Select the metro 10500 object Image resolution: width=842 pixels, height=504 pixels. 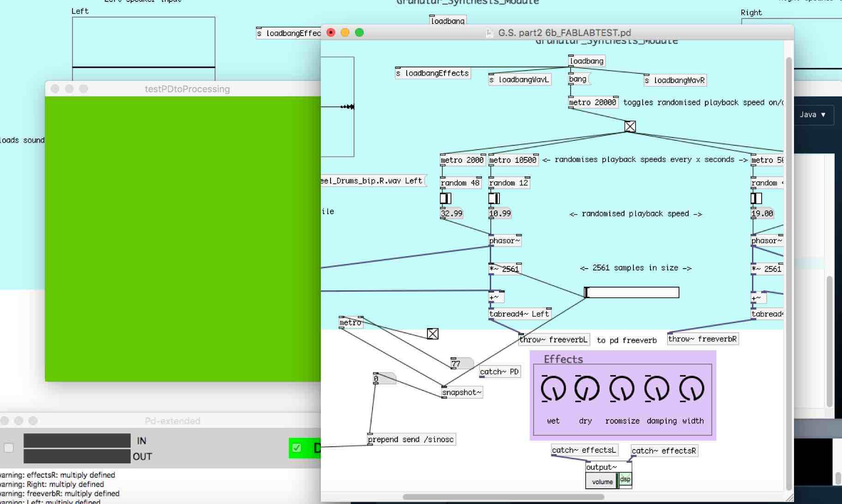point(513,160)
